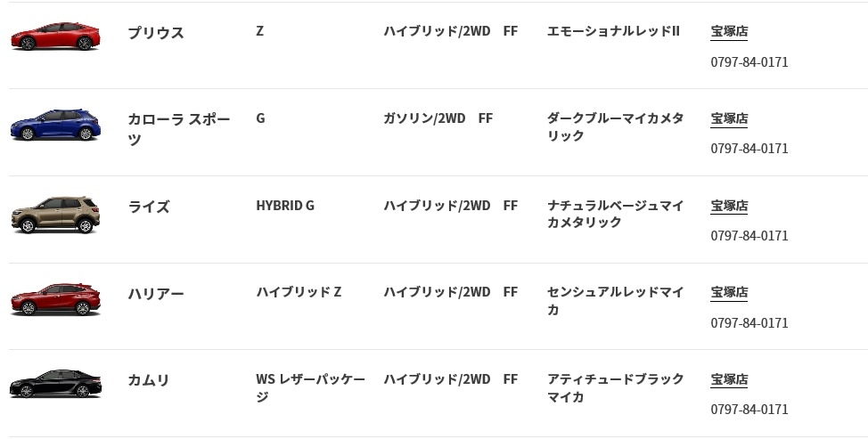
Task: Select the ハリアー model name
Action: 156,294
